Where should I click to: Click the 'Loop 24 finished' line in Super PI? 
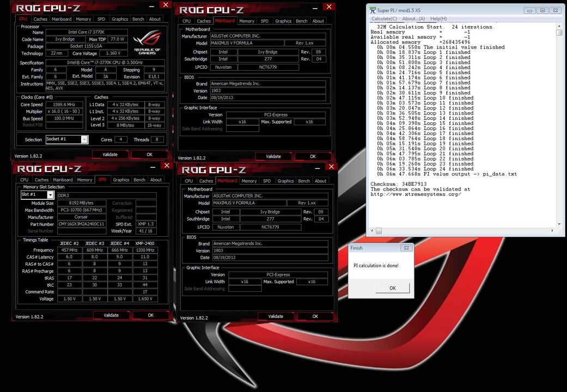coord(425,169)
